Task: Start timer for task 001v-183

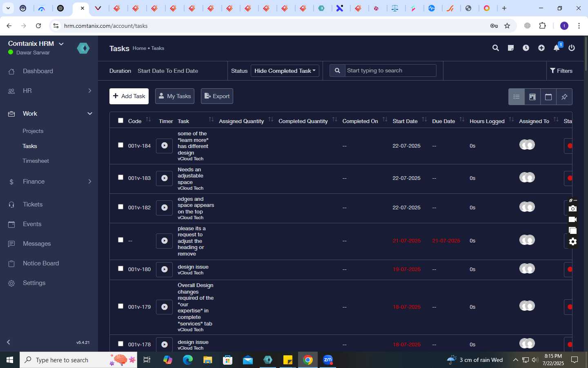Action: (x=165, y=178)
